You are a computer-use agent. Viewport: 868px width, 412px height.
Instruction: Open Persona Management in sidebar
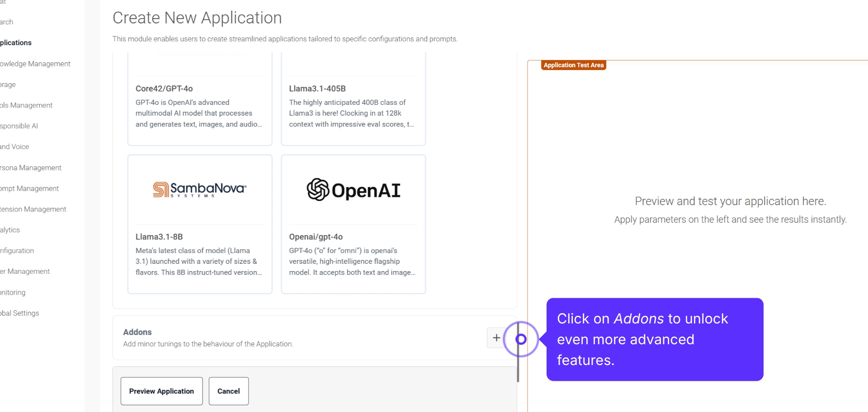coord(31,168)
